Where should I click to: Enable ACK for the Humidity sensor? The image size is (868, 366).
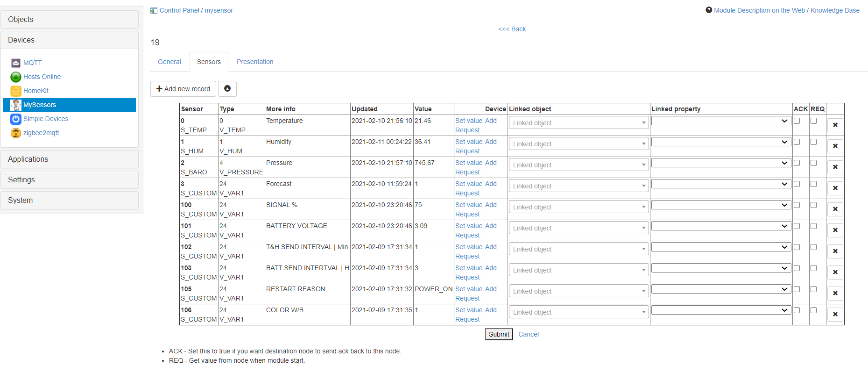797,142
